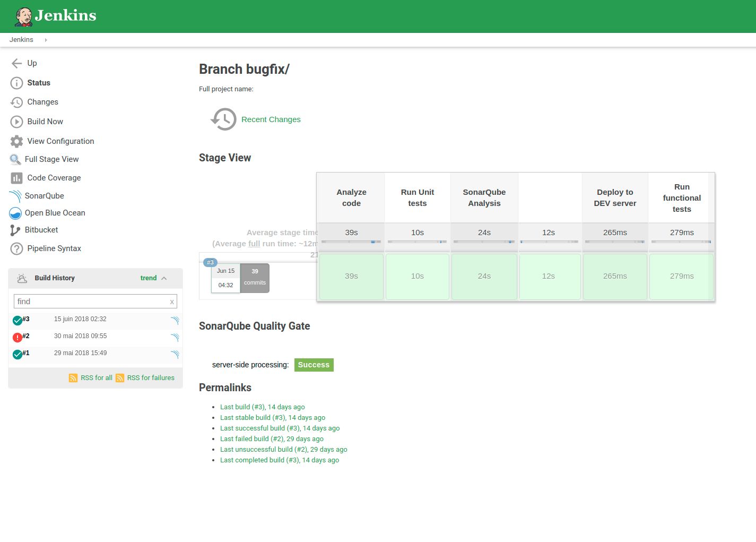Open the Last build (#3) permalink
The height and width of the screenshot is (542, 756).
(x=262, y=407)
